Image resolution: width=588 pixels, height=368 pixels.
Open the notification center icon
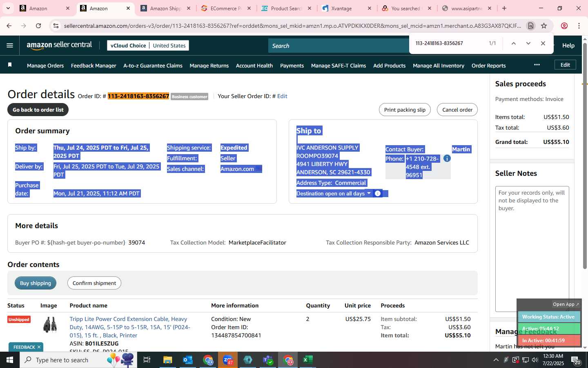click(x=576, y=360)
